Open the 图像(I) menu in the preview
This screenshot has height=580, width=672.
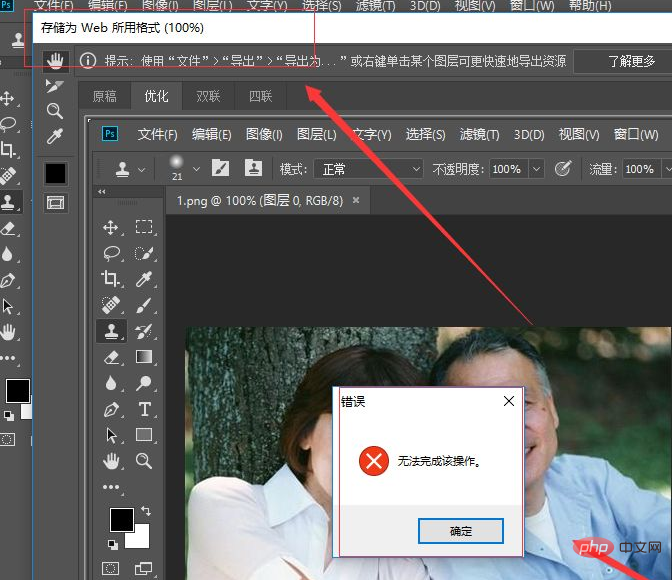pyautogui.click(x=264, y=135)
